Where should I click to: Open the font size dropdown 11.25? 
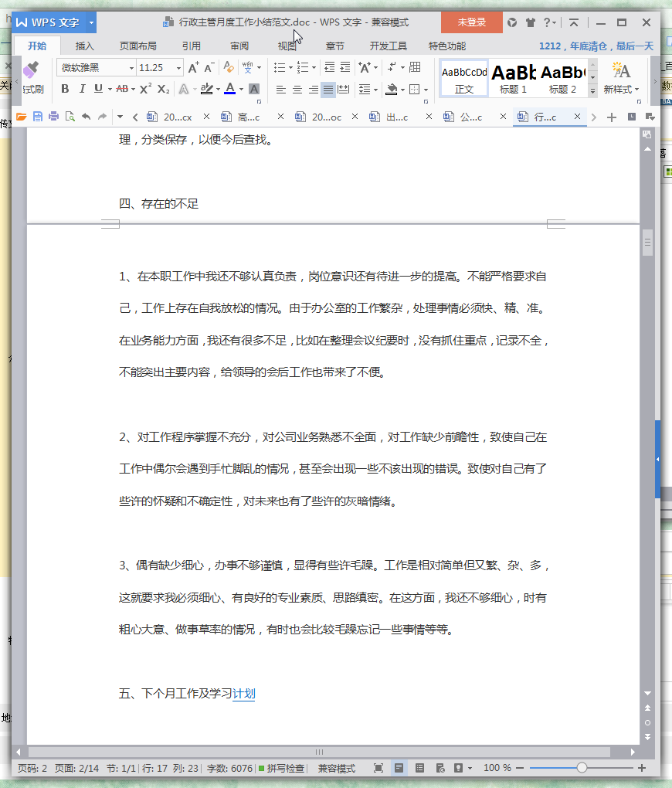point(178,68)
